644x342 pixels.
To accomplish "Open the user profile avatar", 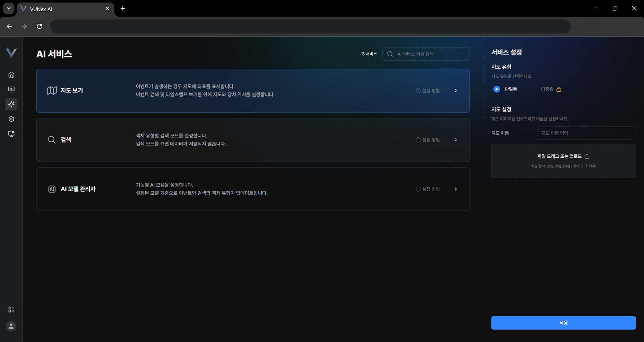I will click(x=11, y=326).
